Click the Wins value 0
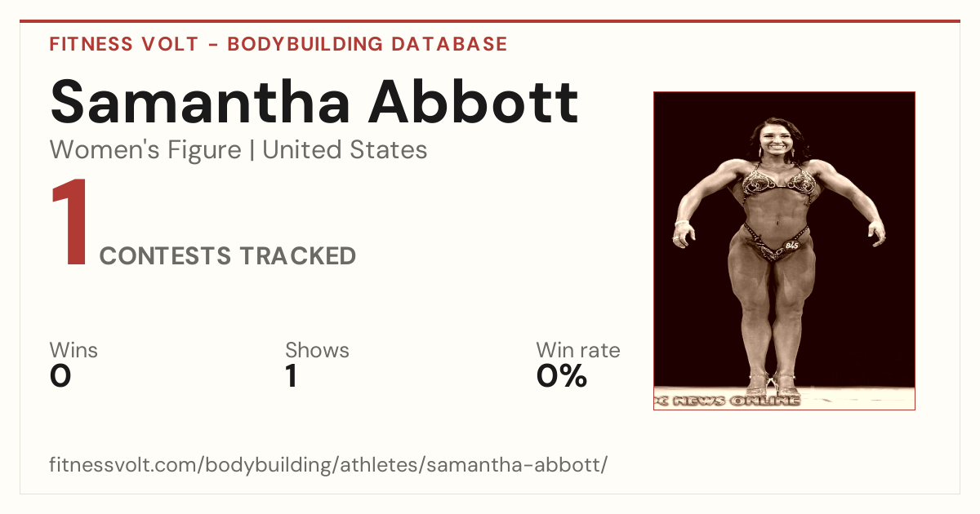Image resolution: width=980 pixels, height=514 pixels. click(60, 376)
